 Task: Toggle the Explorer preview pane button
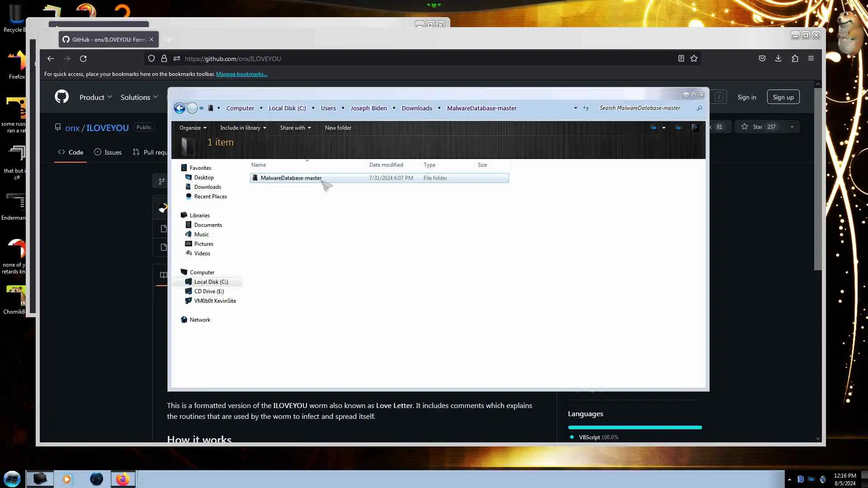click(x=679, y=128)
